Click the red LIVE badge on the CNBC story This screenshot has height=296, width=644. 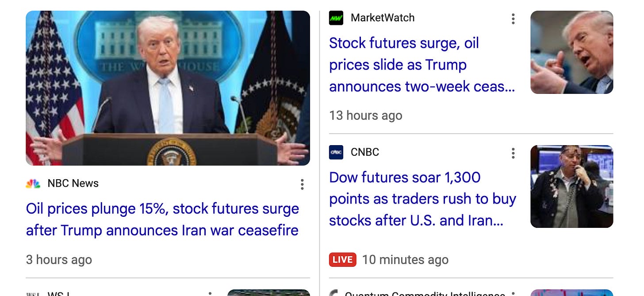coord(343,260)
